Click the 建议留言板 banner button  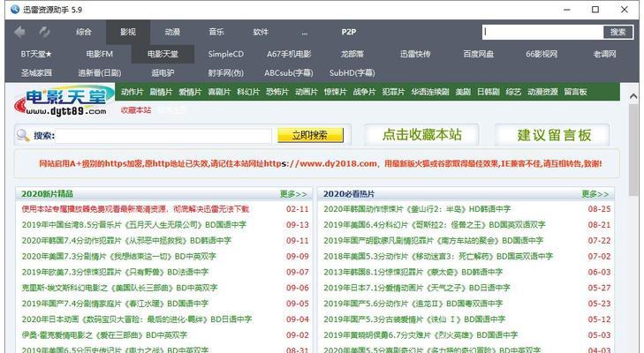tap(552, 135)
